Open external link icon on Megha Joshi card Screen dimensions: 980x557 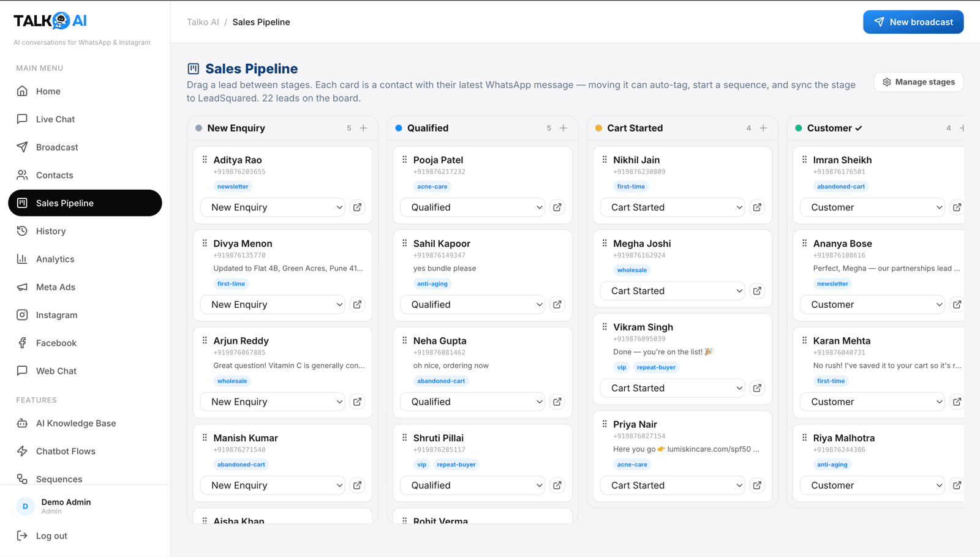click(x=757, y=291)
